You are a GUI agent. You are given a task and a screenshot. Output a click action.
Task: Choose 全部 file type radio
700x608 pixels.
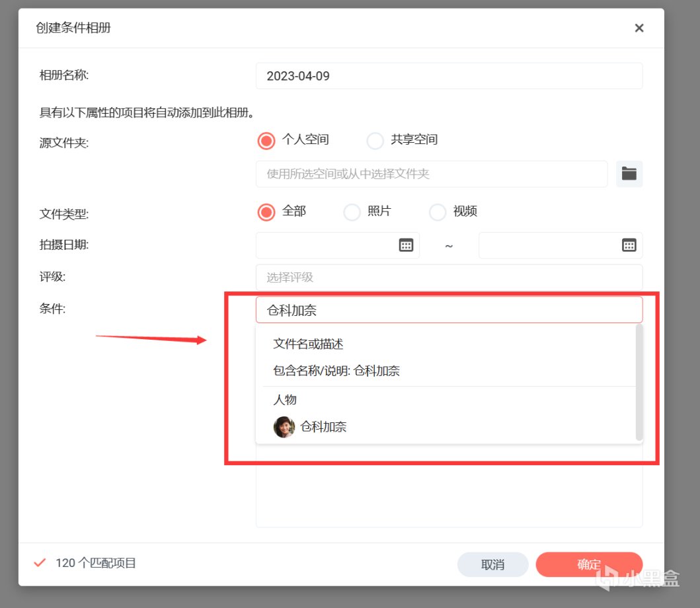point(266,212)
